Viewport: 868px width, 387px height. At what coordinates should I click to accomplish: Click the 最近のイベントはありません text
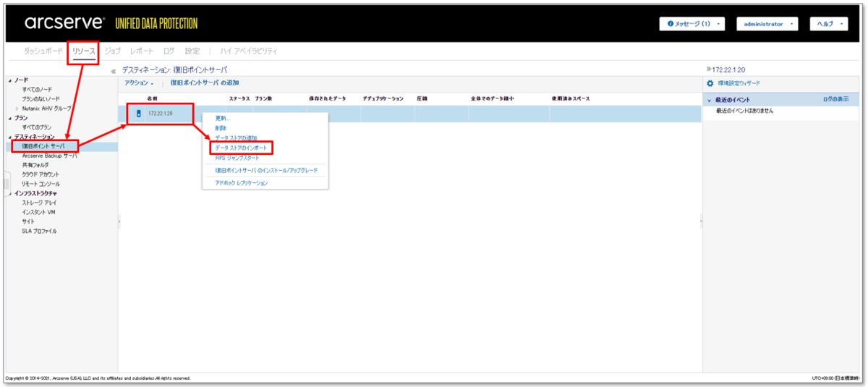coord(744,111)
